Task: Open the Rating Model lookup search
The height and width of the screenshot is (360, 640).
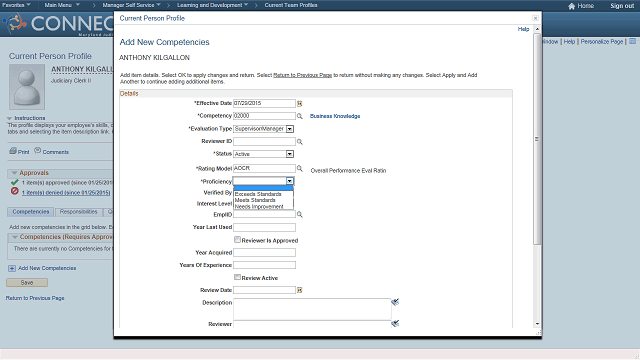Action: pyautogui.click(x=300, y=168)
